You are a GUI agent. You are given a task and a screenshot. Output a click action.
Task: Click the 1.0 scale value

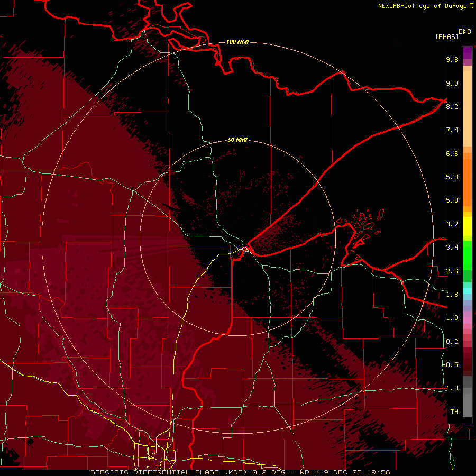coord(452,318)
